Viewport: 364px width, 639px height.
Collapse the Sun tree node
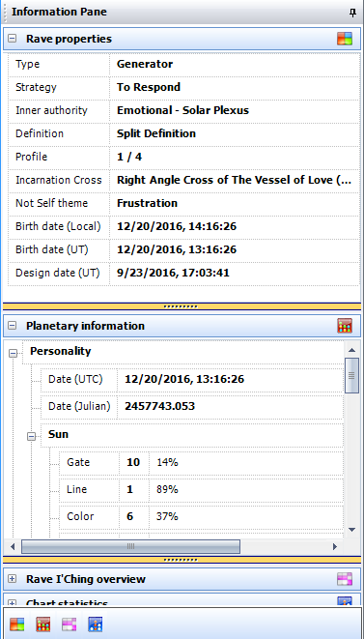click(31, 436)
